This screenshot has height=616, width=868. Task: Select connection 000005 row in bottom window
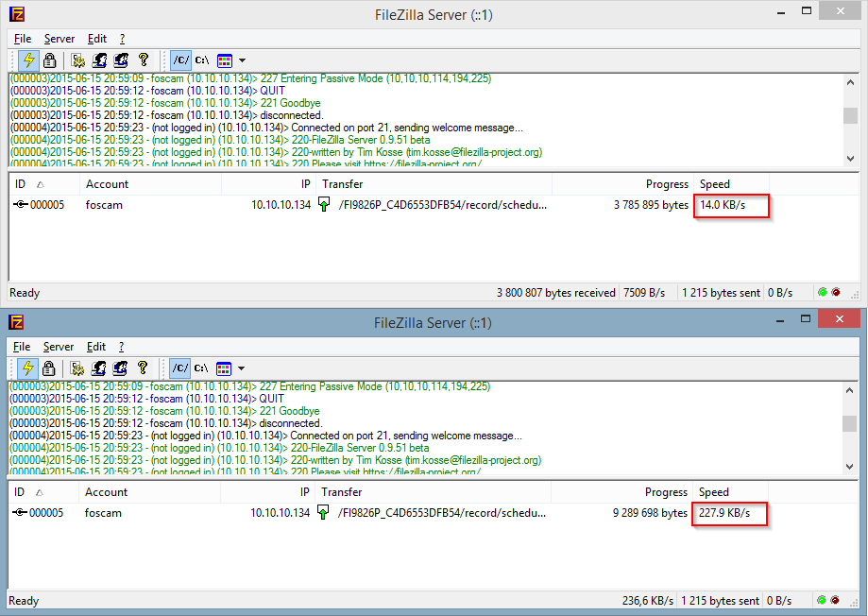388,513
